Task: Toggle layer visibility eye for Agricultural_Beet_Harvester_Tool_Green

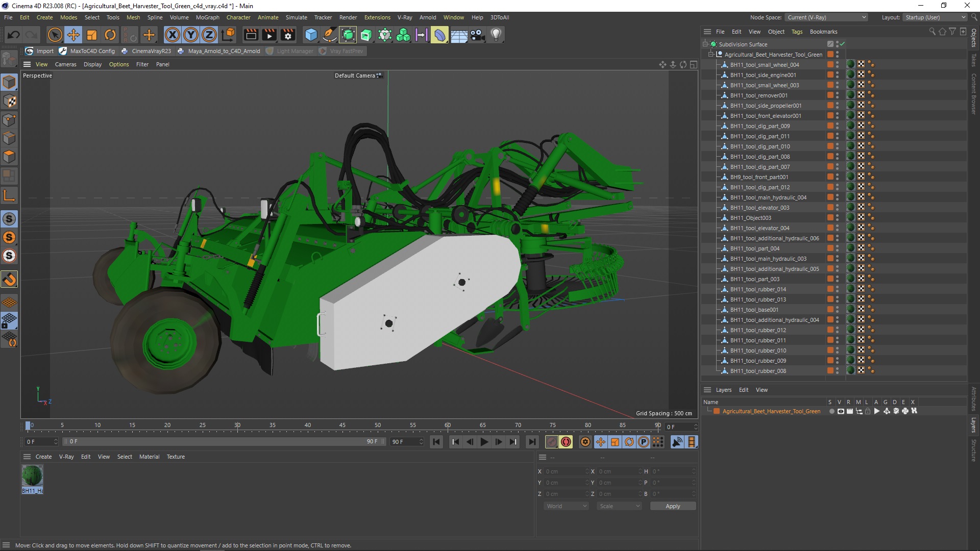Action: pos(841,411)
